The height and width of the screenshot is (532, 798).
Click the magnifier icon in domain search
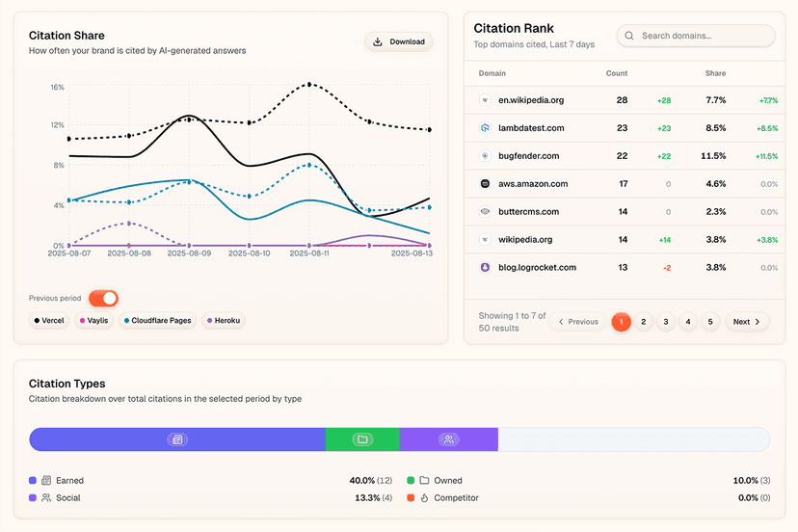point(629,36)
